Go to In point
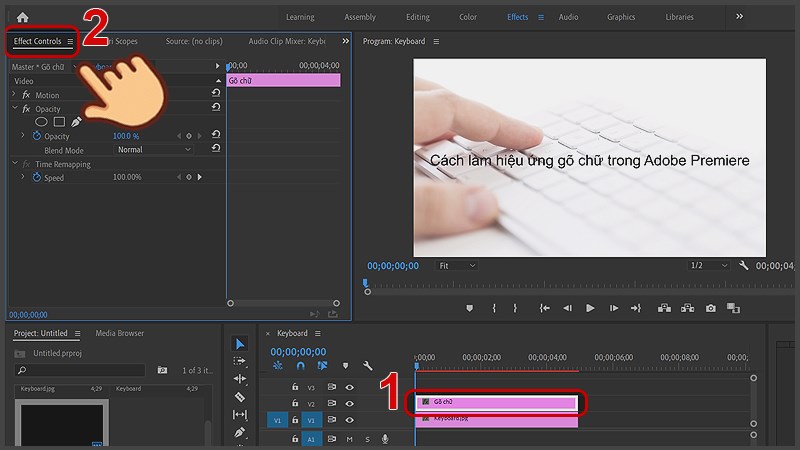The image size is (800, 450). coord(544,308)
